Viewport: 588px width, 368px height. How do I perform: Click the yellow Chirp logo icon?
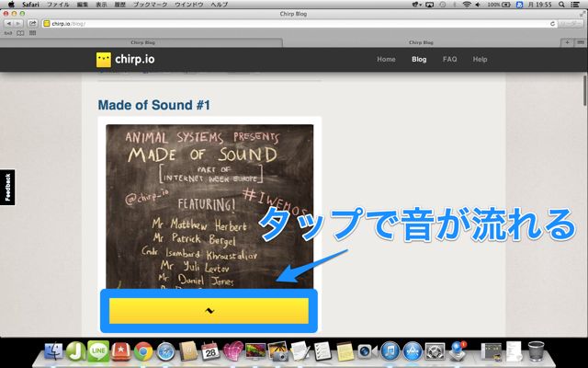click(x=104, y=59)
